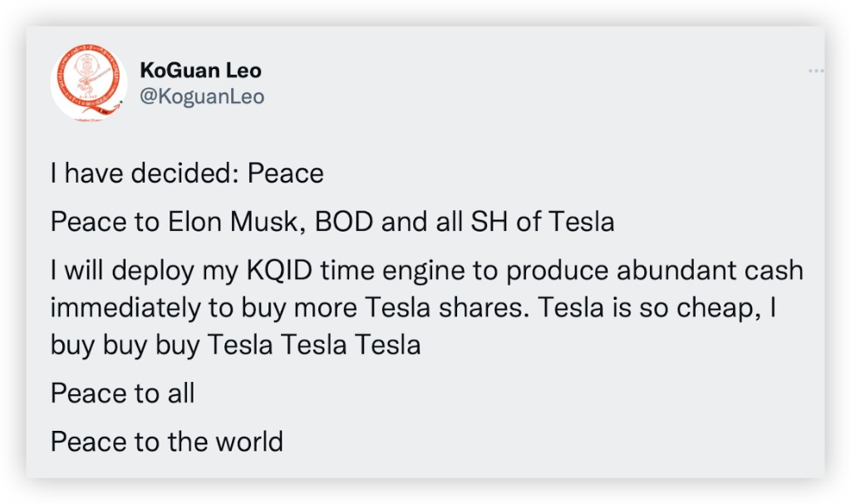Viewport: 851px width, 504px height.
Task: Click the KoGuan Leo profile avatar
Action: 87,83
